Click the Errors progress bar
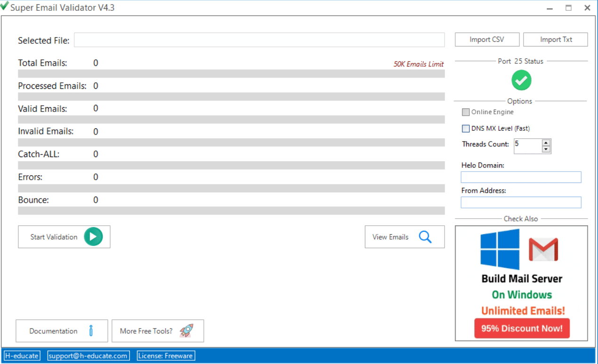 pos(231,188)
